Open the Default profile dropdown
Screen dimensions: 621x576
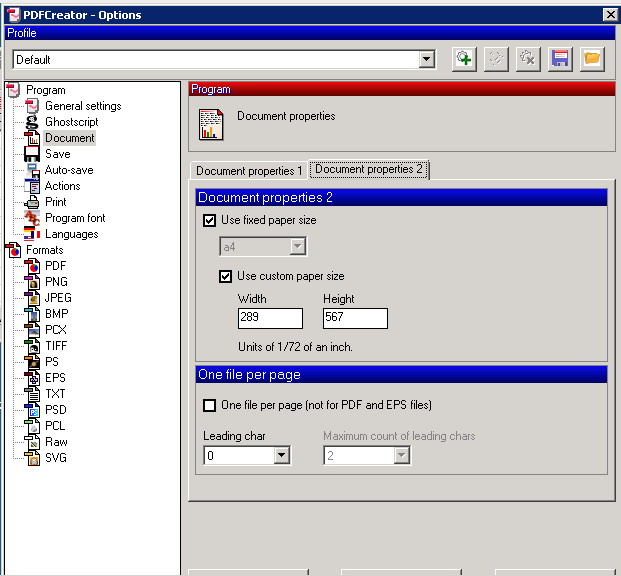427,59
